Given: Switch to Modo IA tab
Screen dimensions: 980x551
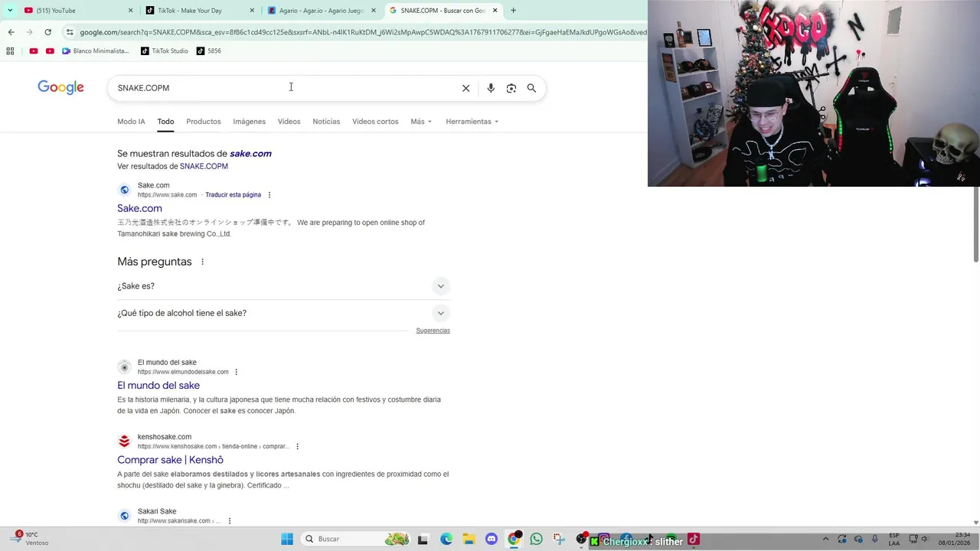Looking at the screenshot, I should point(131,122).
